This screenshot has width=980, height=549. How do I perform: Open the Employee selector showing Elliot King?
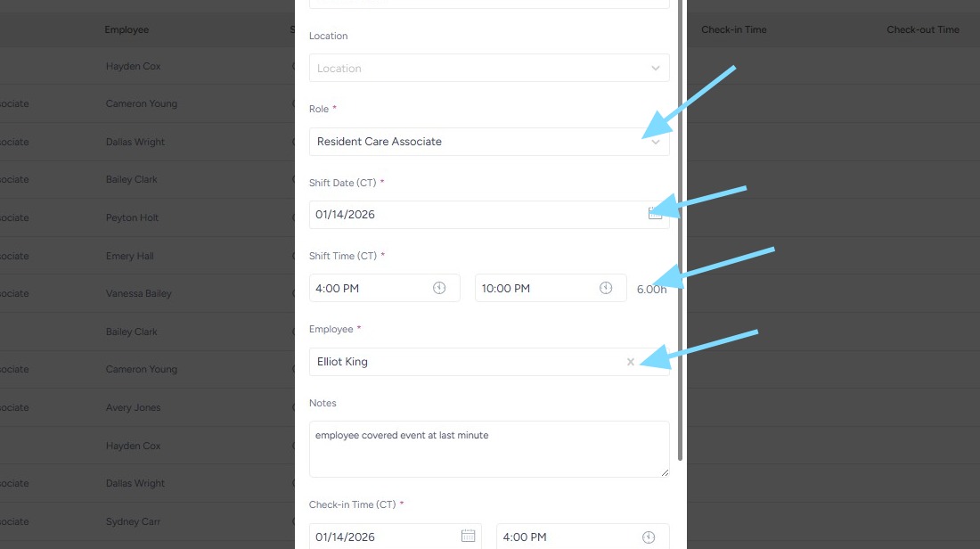point(463,362)
